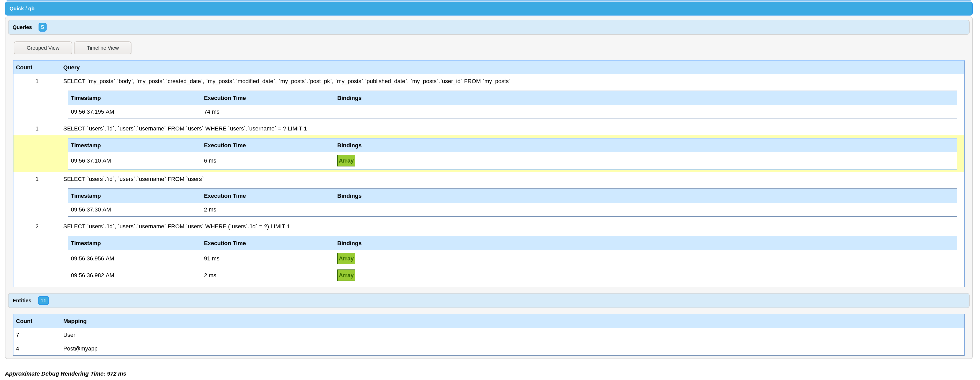Image resolution: width=980 pixels, height=380 pixels.
Task: Expand the Entities section header
Action: pyautogui.click(x=22, y=301)
